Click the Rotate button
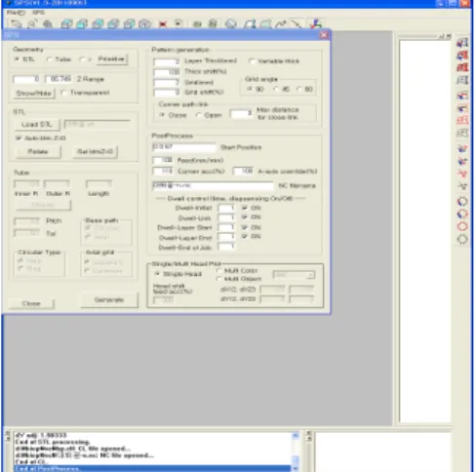Screen dimensions: 476x472 pos(38,152)
